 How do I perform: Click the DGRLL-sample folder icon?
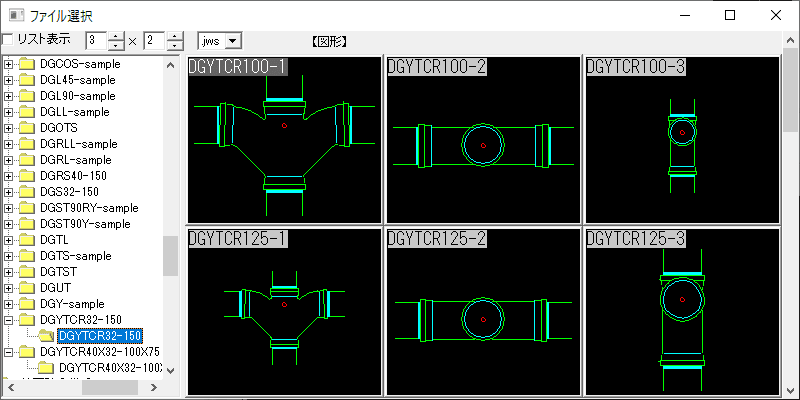click(27, 144)
